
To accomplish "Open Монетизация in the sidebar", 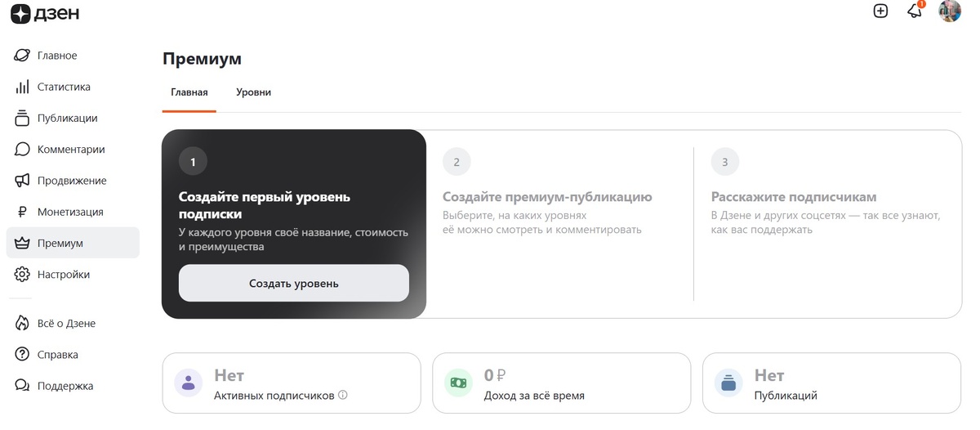I will point(73,212).
